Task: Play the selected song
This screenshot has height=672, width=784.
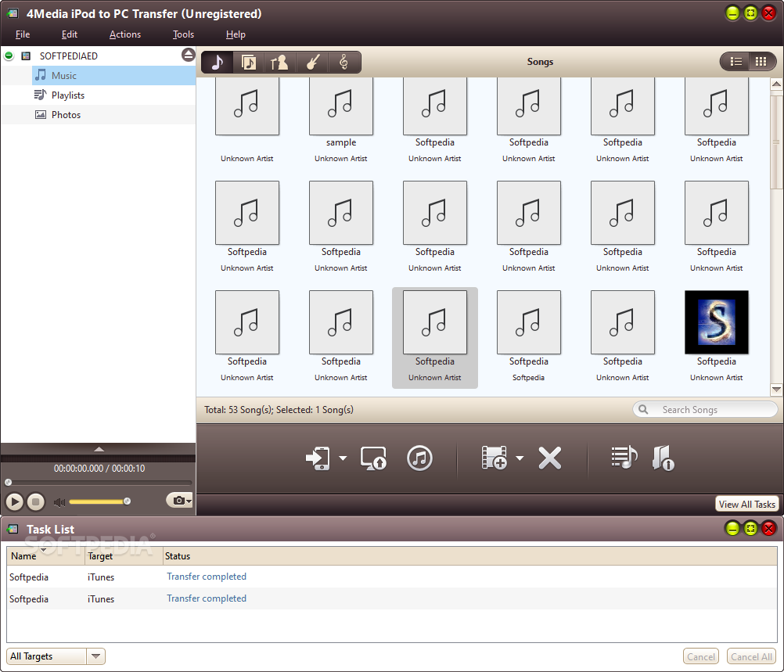Action: coord(15,501)
